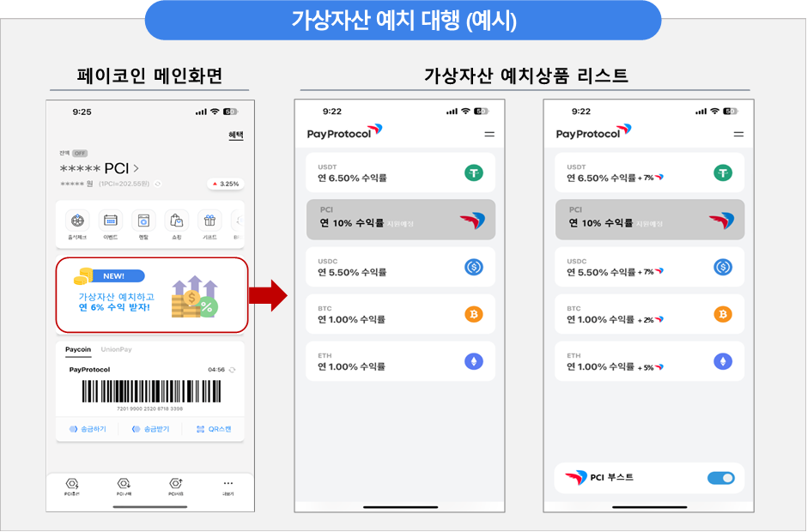Select USDT 연 6.50% 수익률 without boost

click(400, 172)
